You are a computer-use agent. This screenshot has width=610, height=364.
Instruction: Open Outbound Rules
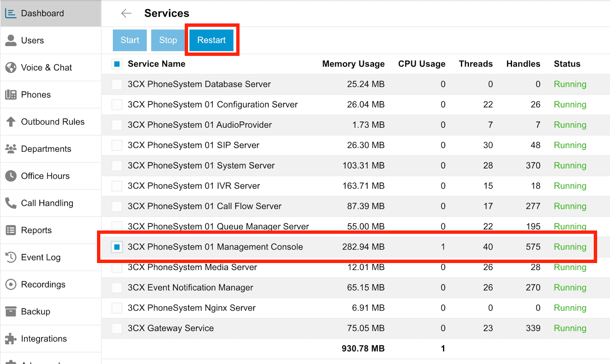pyautogui.click(x=53, y=122)
